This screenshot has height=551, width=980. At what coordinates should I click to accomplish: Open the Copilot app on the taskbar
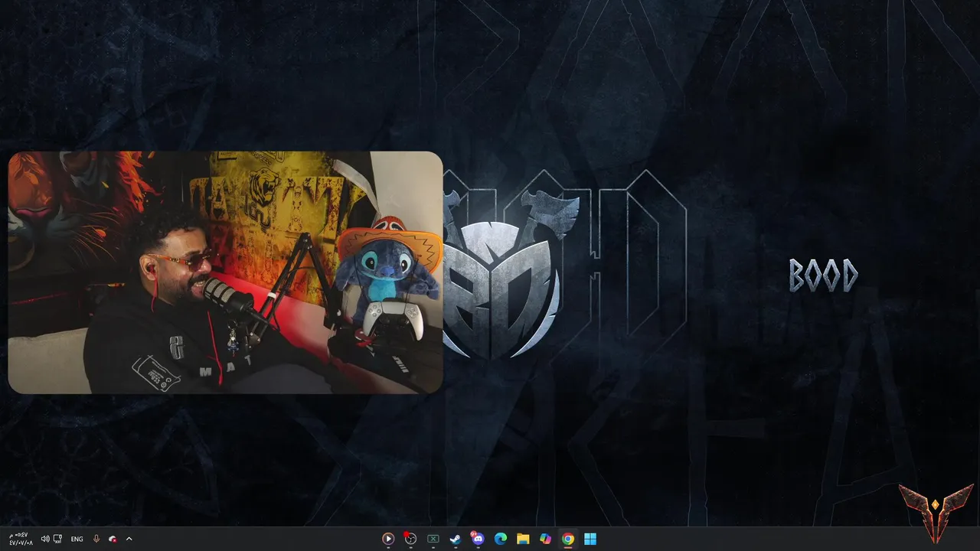point(545,539)
